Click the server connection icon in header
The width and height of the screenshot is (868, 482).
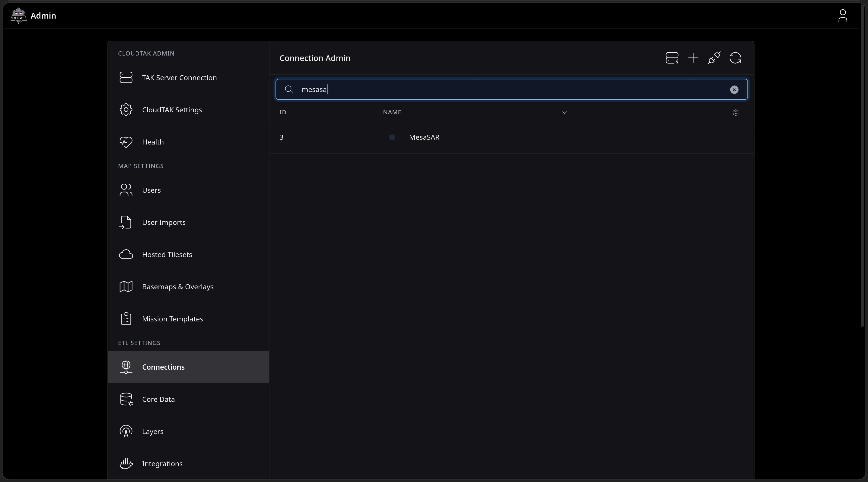(672, 58)
